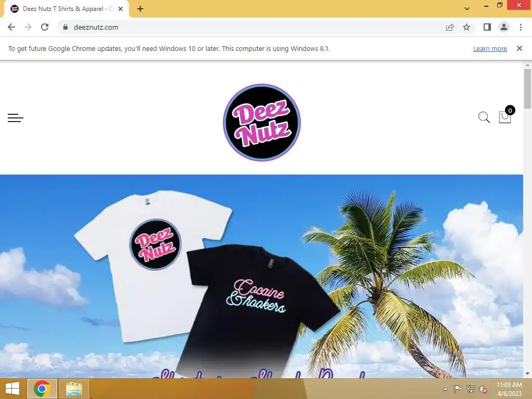This screenshot has width=532, height=399.
Task: Click the share this page icon
Action: 450,27
